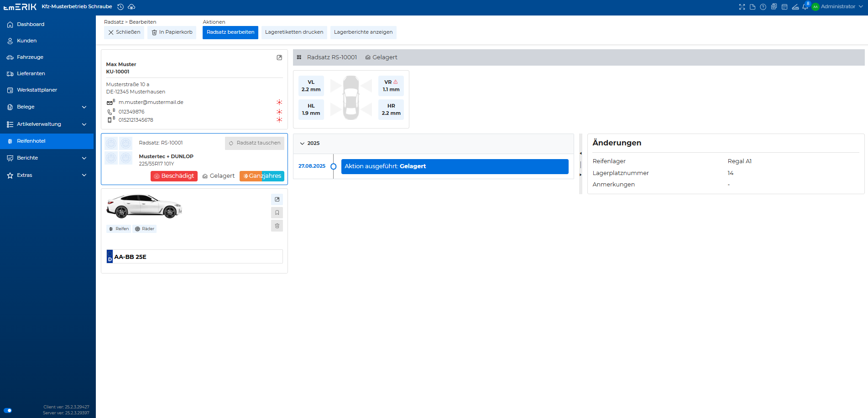The width and height of the screenshot is (868, 418).
Task: Open the new document icon in header
Action: point(753,7)
